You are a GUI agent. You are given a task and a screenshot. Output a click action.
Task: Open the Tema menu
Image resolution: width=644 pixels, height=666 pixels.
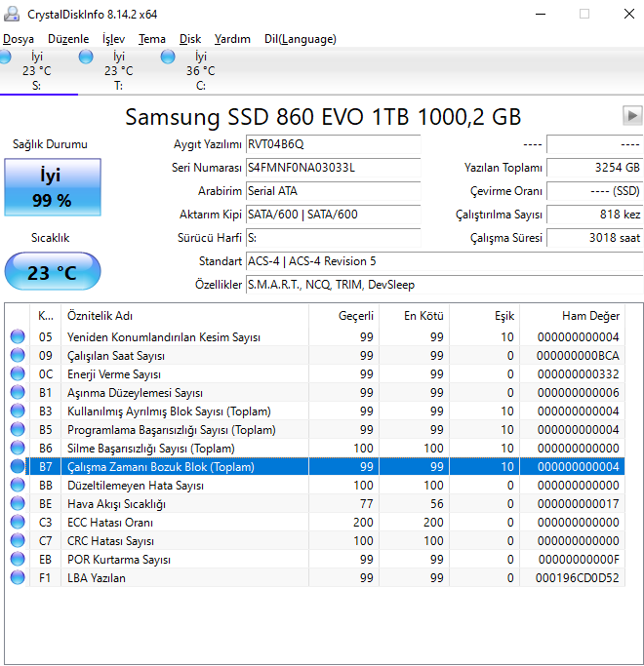tap(152, 39)
